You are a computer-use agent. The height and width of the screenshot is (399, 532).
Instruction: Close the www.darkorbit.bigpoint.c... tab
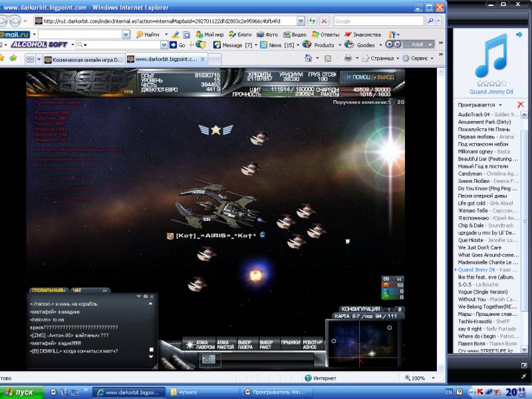tap(203, 59)
